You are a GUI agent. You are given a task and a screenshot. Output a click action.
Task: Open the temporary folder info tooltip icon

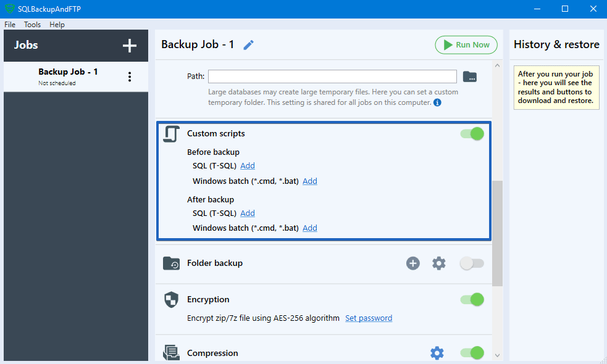[x=437, y=102]
